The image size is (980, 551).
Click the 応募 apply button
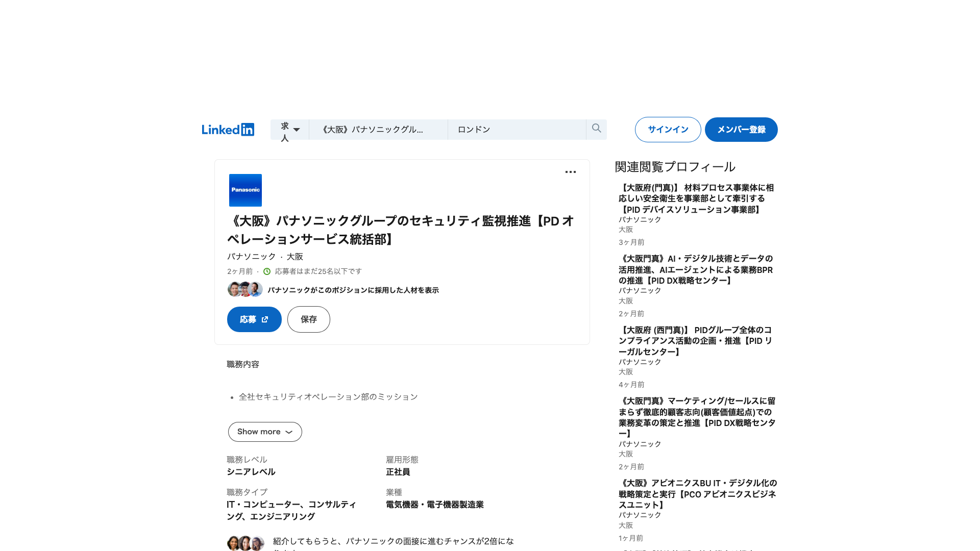254,319
